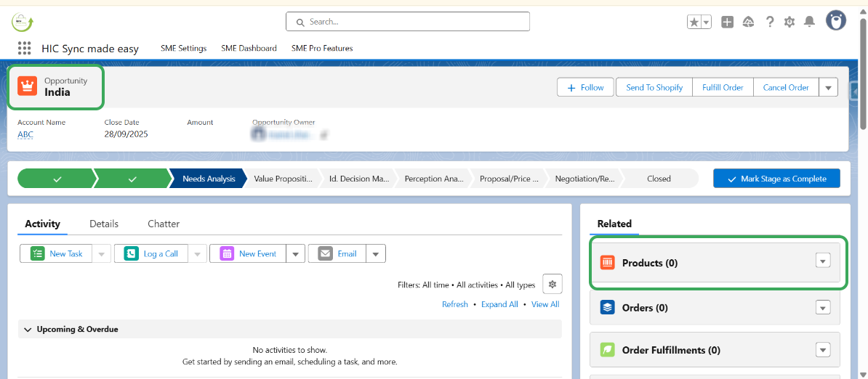The width and height of the screenshot is (868, 379).
Task: Click Fulfill Order button
Action: click(x=723, y=87)
